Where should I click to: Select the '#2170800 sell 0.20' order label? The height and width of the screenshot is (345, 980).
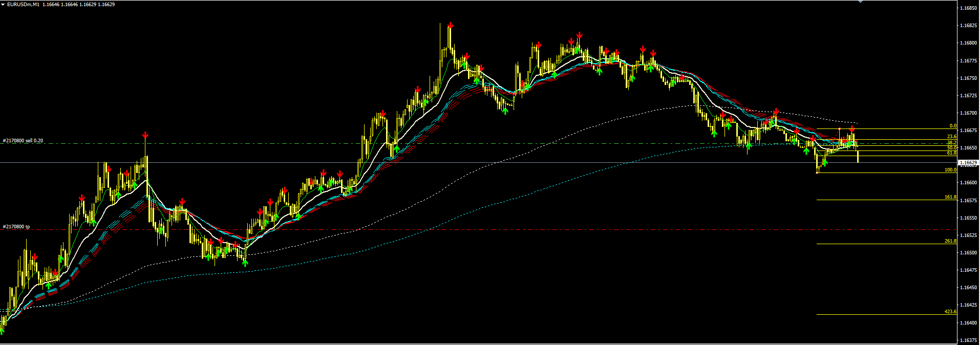click(23, 140)
